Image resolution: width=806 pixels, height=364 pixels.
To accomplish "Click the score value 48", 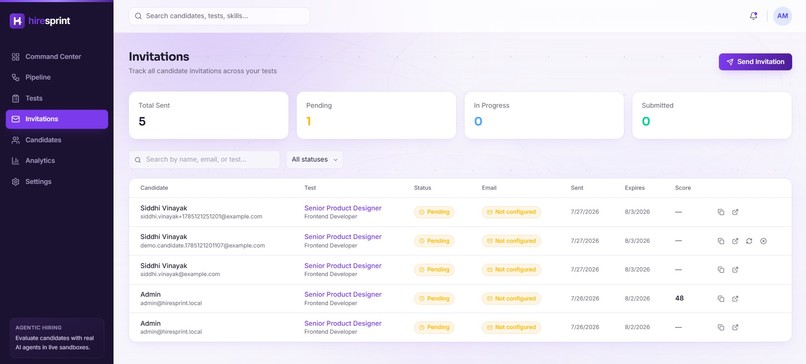I will point(680,298).
